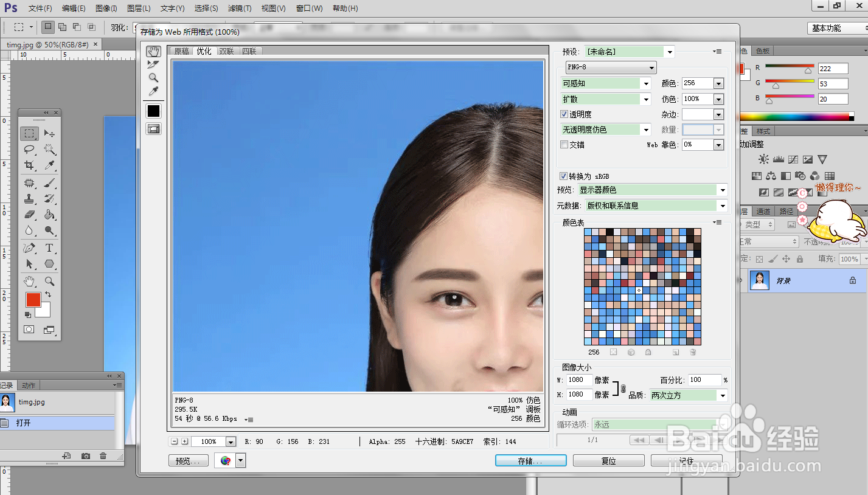Enable the 交错 checkbox

[x=564, y=145]
